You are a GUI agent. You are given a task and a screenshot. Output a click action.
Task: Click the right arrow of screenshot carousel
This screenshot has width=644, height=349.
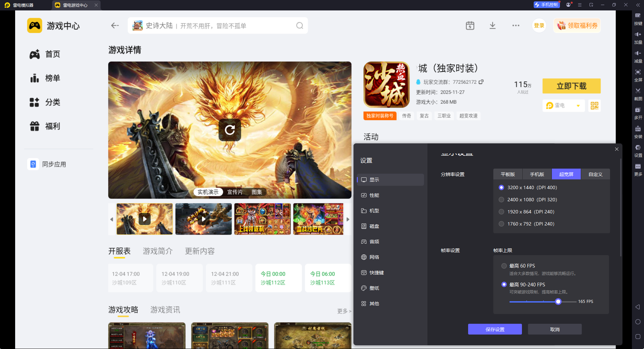pyautogui.click(x=348, y=219)
